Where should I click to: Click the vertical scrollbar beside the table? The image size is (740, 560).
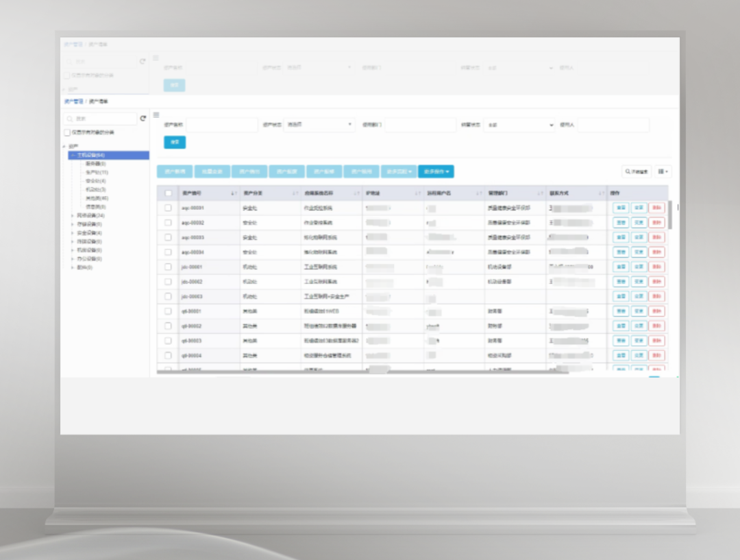coord(670,215)
